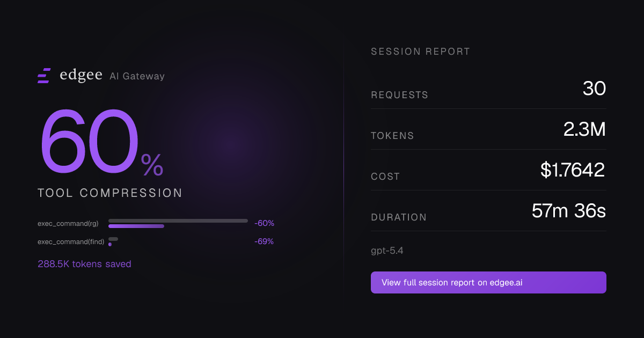Click the exec_command(rg) compression bar
Screen dimensions: 644x338
[x=178, y=223]
